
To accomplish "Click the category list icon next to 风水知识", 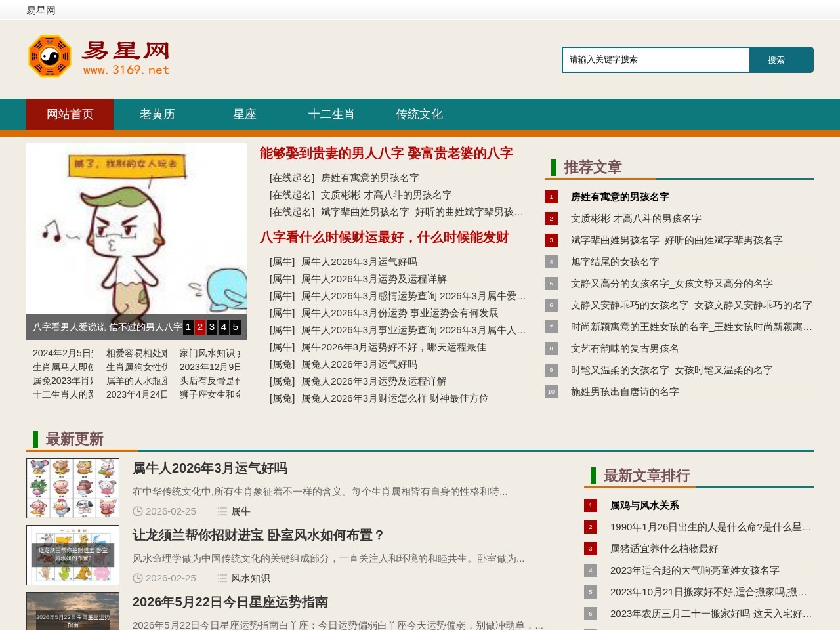I will [x=222, y=578].
